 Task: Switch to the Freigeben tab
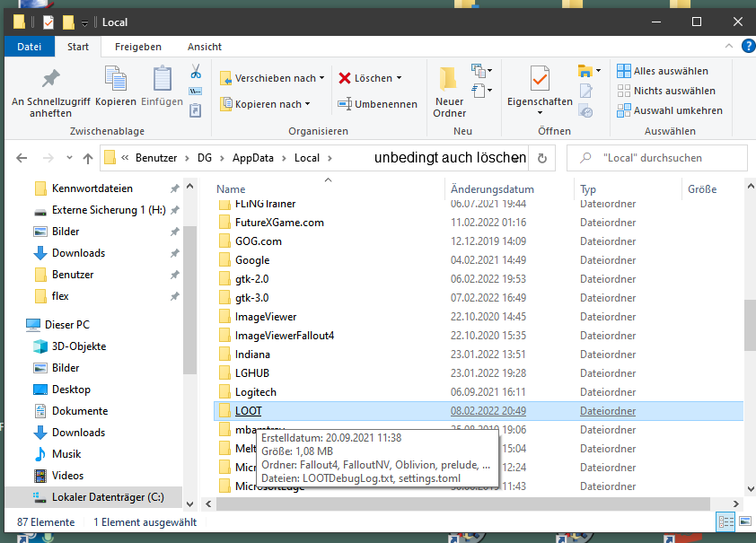(x=138, y=47)
